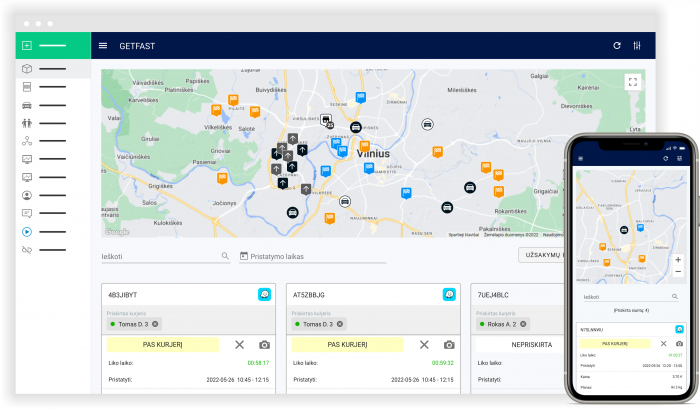
Task: Click the PAS KURJERĮ status on AT5ZBBJG
Action: tap(347, 345)
